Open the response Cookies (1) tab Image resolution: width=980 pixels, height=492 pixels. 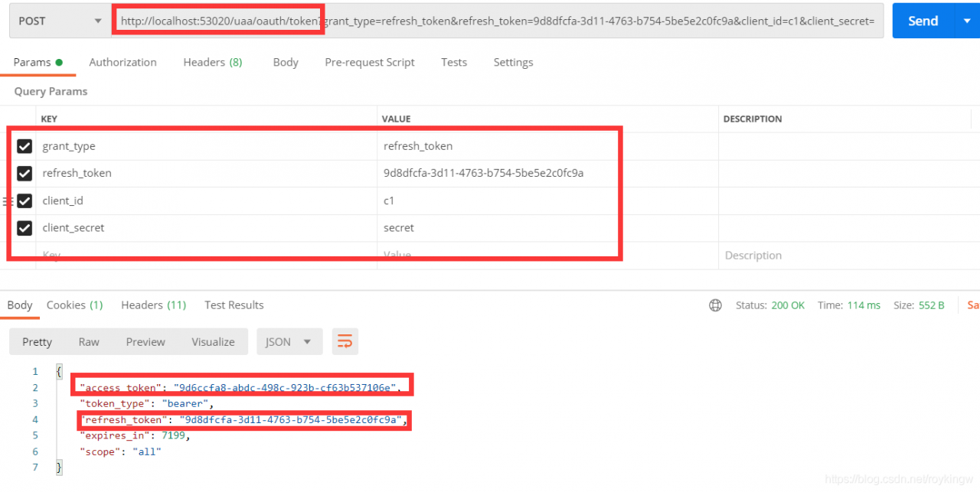pyautogui.click(x=74, y=305)
